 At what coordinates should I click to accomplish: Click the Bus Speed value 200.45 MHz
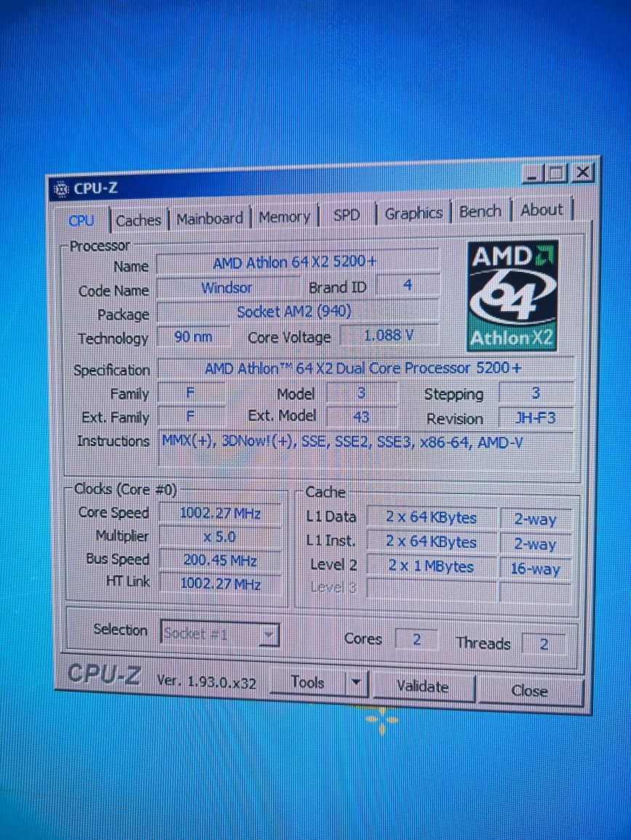pos(220,560)
